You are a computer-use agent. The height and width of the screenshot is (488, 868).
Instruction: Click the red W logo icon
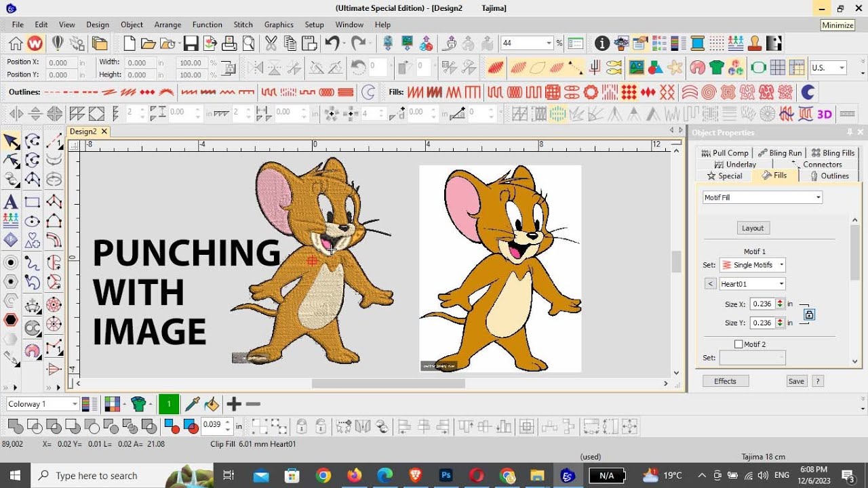coord(35,44)
